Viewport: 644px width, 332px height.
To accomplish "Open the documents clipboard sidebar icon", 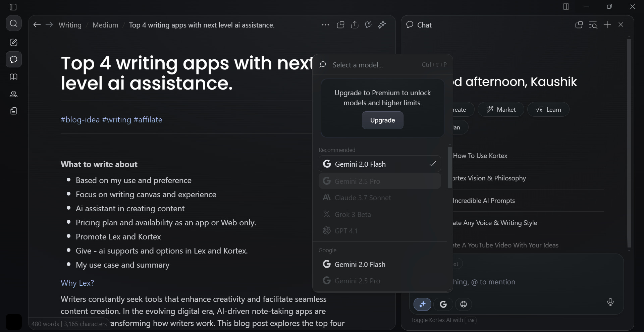I will (x=14, y=111).
